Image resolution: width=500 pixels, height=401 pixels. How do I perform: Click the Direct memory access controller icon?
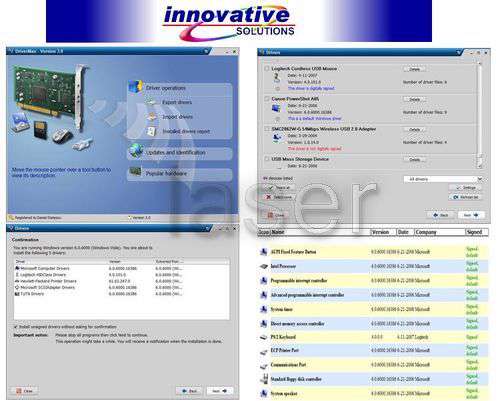(263, 324)
